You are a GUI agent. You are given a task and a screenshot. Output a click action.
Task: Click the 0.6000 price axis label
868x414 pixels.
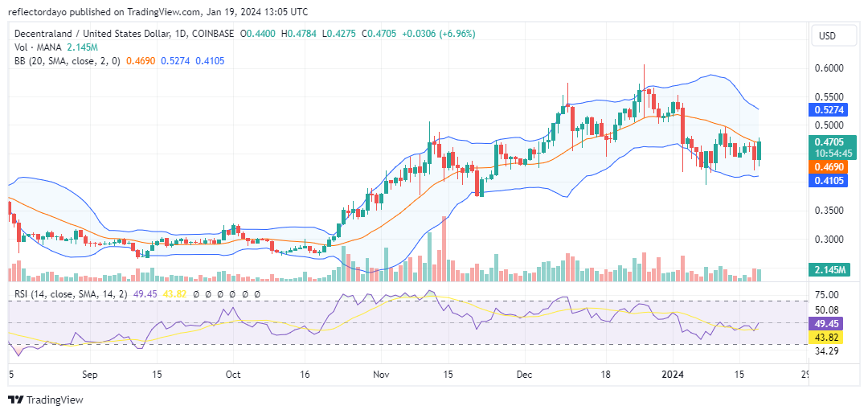pos(829,68)
